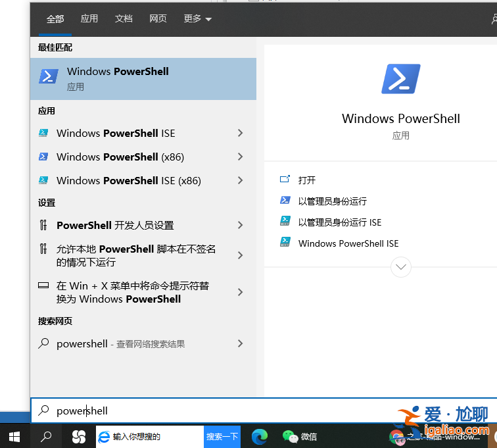Switch to the 文档 filter tab
This screenshot has height=448, width=497.
[x=124, y=18]
